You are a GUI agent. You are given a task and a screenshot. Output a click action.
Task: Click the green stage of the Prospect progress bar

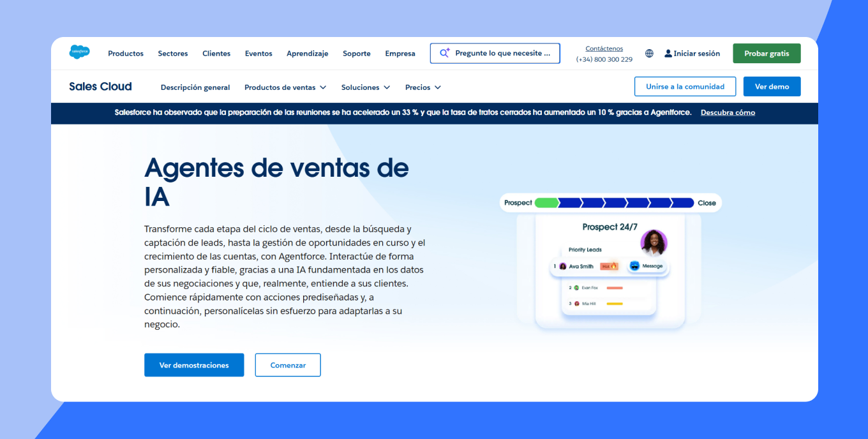[x=546, y=203]
